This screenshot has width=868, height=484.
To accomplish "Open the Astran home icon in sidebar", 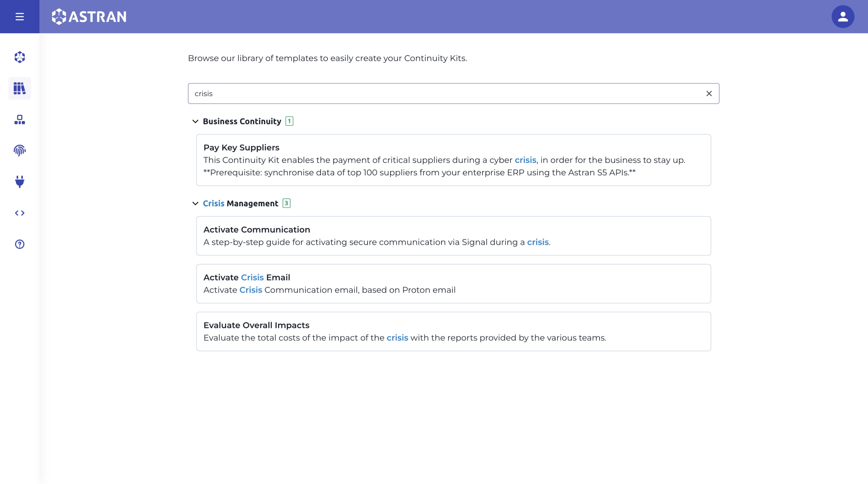I will (20, 57).
